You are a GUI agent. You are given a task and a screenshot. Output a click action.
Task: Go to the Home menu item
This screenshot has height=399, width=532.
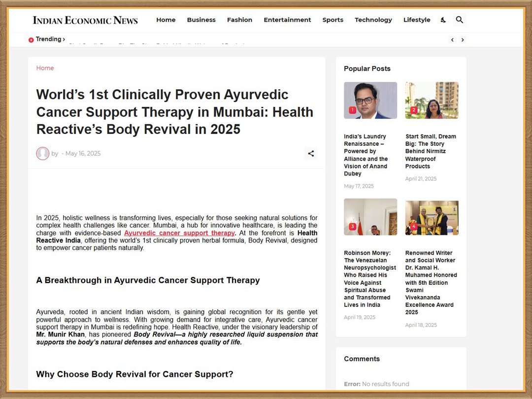(166, 20)
